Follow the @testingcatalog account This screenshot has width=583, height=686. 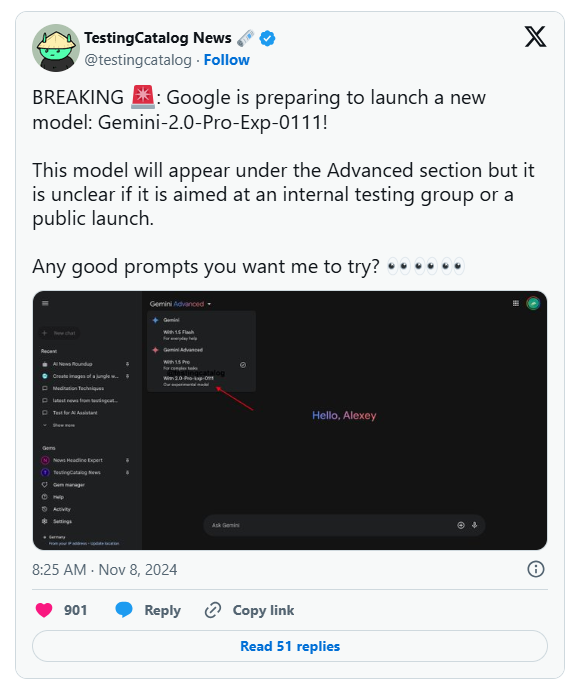pyautogui.click(x=227, y=60)
